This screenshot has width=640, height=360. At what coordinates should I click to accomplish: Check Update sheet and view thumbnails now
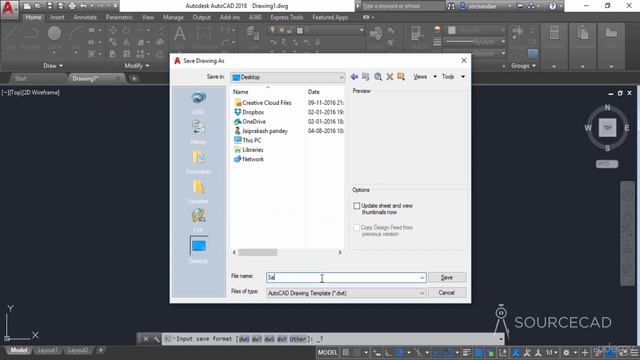(357, 206)
